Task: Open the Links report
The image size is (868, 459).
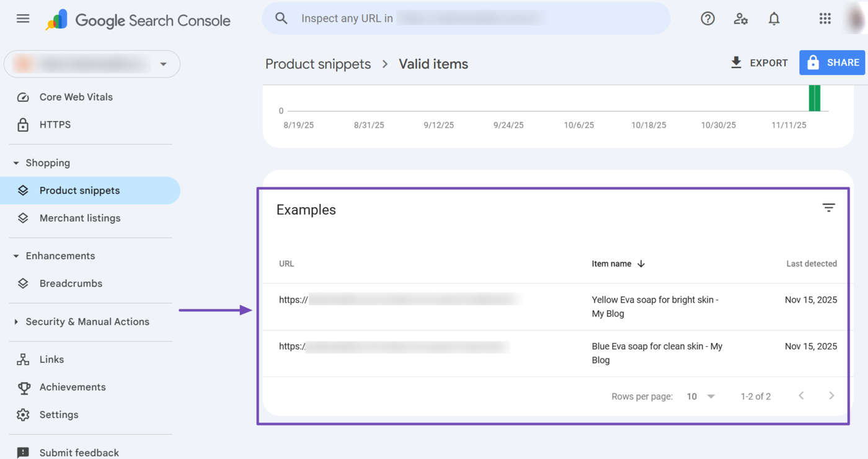Action: click(x=51, y=359)
